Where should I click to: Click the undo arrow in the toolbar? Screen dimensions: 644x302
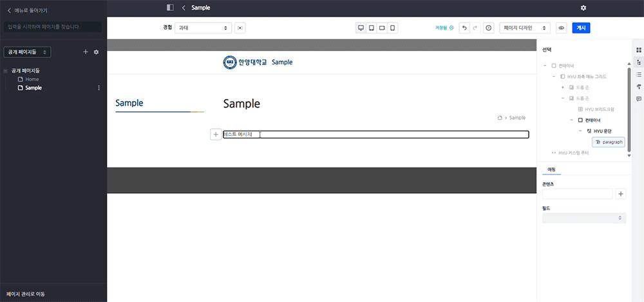[x=464, y=28]
